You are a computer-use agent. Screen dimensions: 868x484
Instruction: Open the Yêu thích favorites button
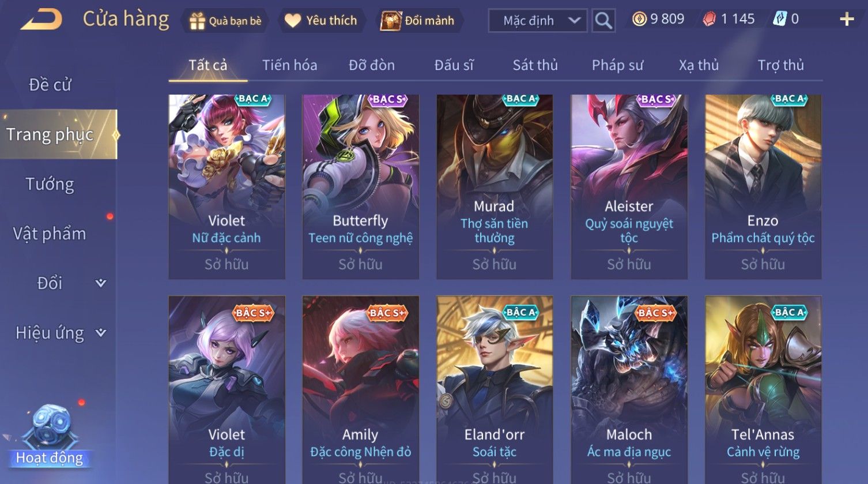(321, 21)
